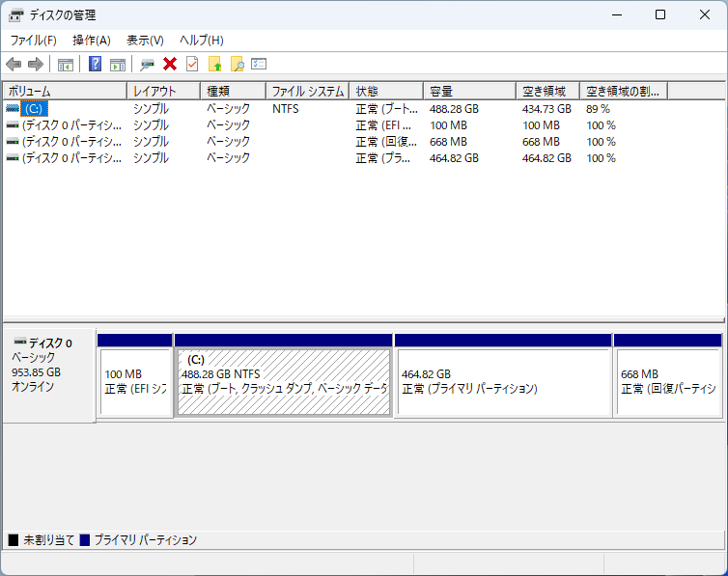Open the ファイル(F) menu

(x=33, y=40)
